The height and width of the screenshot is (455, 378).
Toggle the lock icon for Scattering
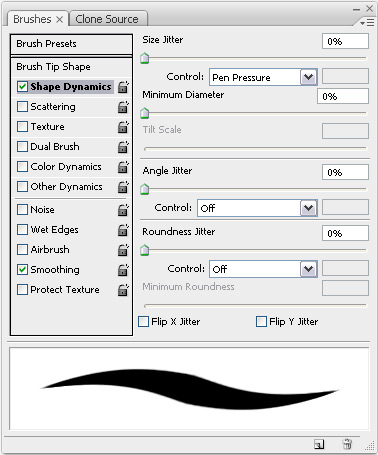coord(123,107)
